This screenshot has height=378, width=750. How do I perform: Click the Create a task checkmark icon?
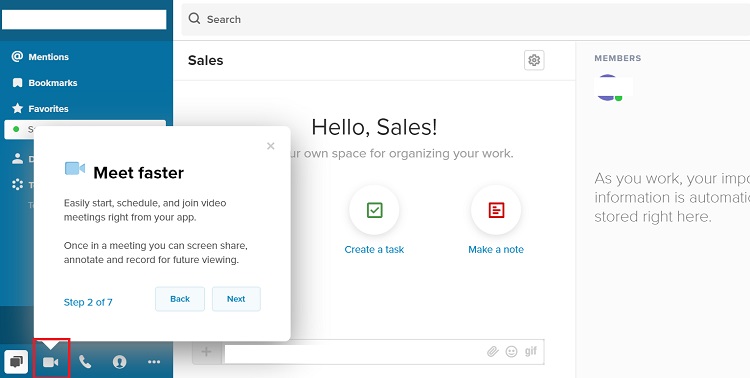click(x=374, y=210)
